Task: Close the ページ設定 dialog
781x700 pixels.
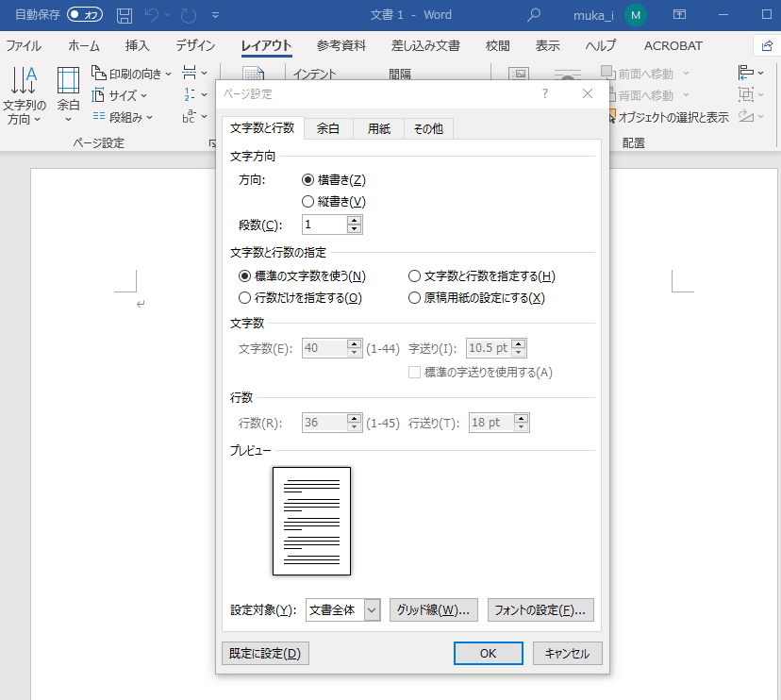Action: click(588, 93)
